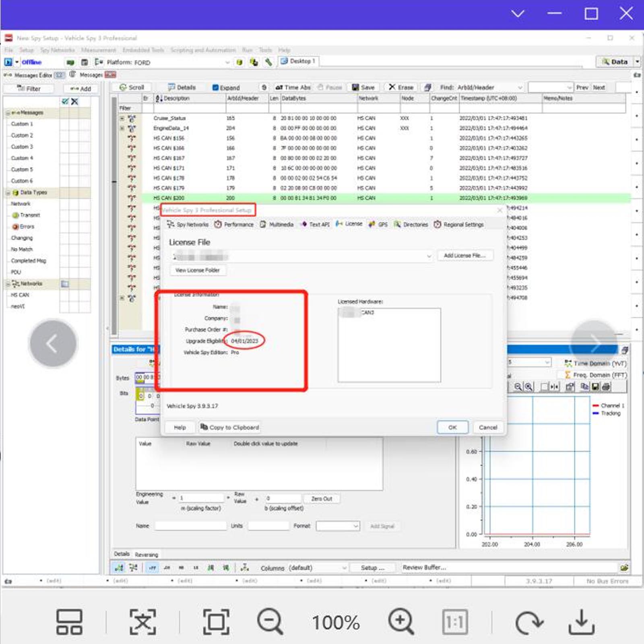Click the Name input field
Screen dimensions: 644x644
tap(190, 526)
